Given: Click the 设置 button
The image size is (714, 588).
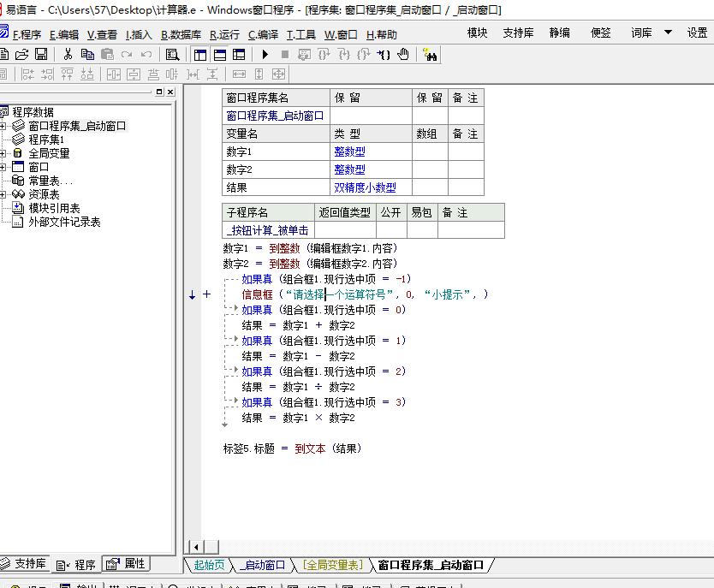Looking at the screenshot, I should click(697, 33).
